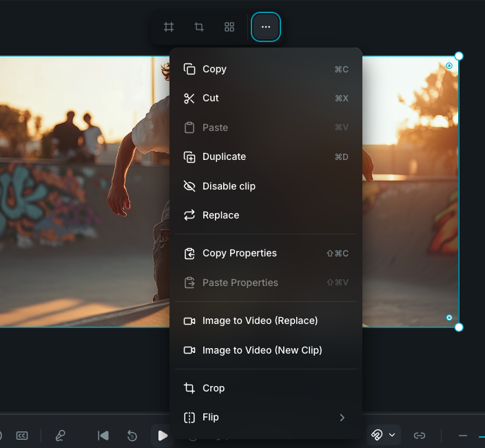This screenshot has height=448, width=485.
Task: Choose Cut from the context menu
Action: click(266, 98)
